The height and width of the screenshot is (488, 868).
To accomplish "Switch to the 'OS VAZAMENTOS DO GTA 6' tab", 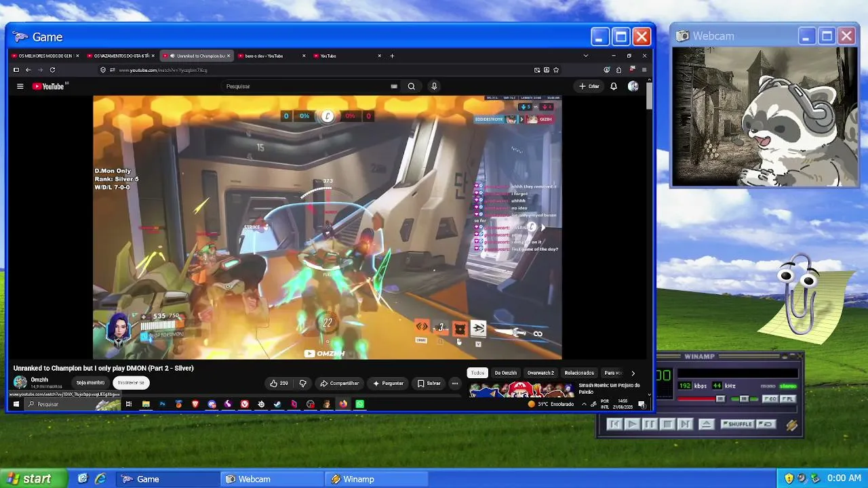I will coord(121,56).
